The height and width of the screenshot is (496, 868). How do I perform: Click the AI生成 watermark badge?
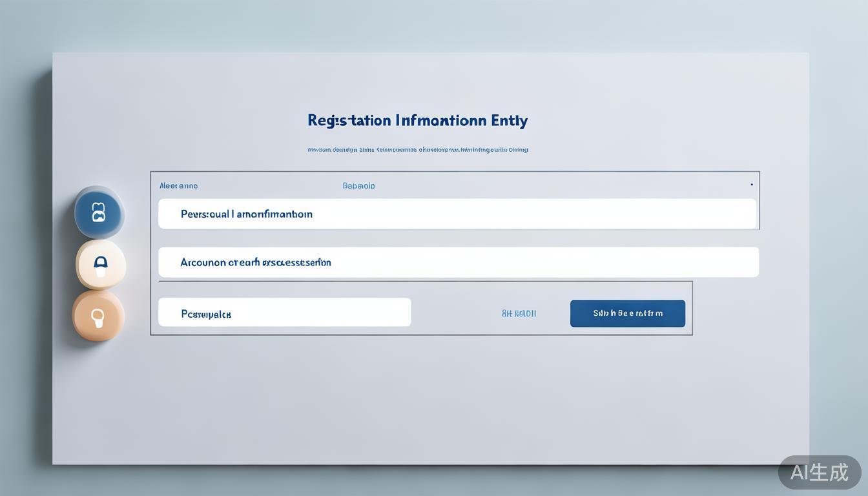coord(819,472)
